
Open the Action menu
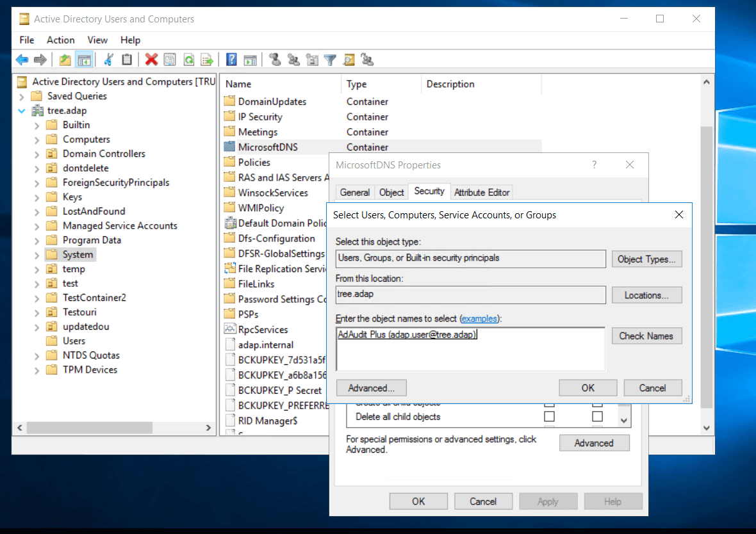click(60, 40)
